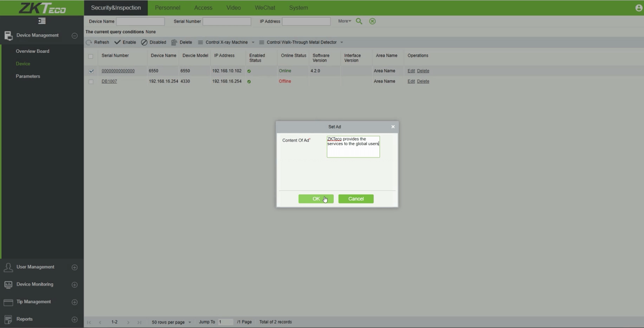Screen dimensions: 644x328
Task: Click the user account profile icon
Action: tap(639, 8)
